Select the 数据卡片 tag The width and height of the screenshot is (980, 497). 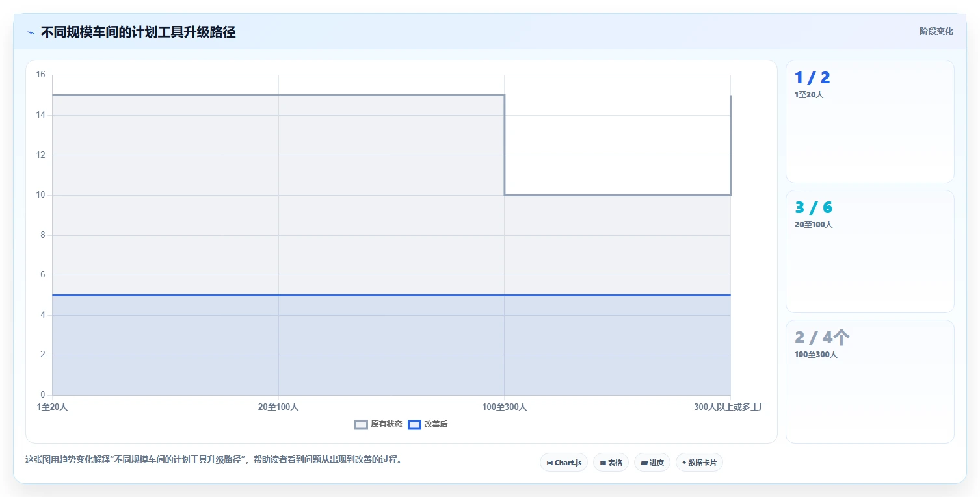coord(699,463)
